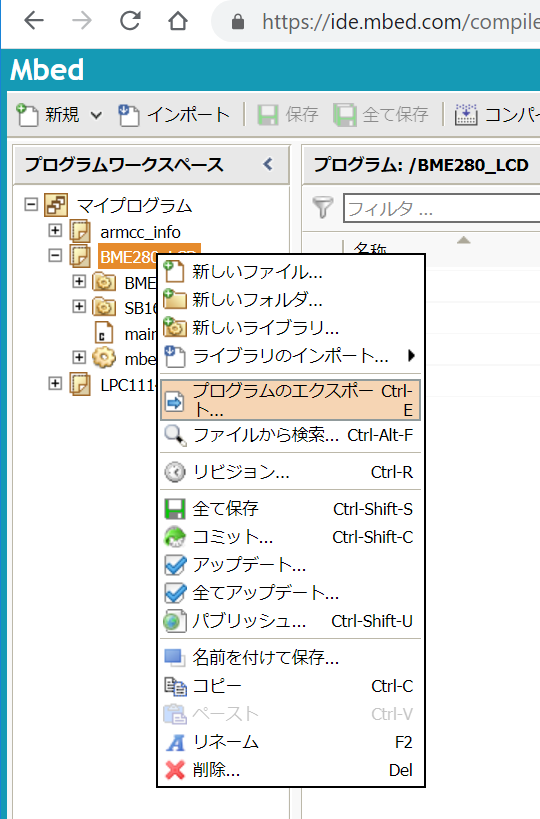Expand the armcc_info program node
Viewport: 540px width, 819px height.
click(55, 230)
